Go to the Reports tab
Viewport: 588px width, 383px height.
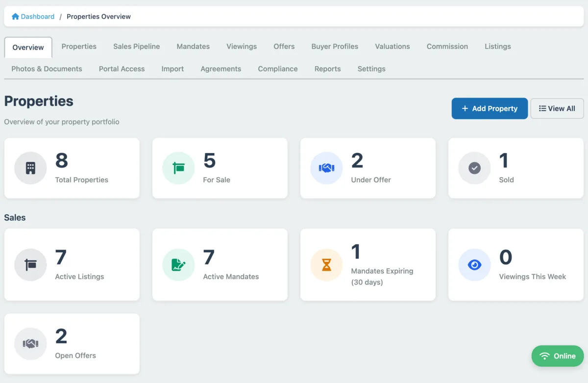328,69
